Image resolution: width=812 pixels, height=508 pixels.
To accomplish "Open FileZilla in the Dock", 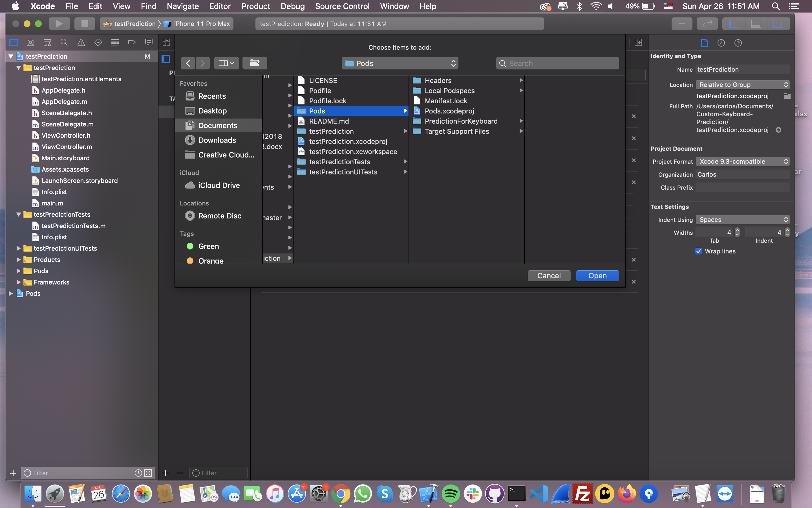I will tap(582, 494).
